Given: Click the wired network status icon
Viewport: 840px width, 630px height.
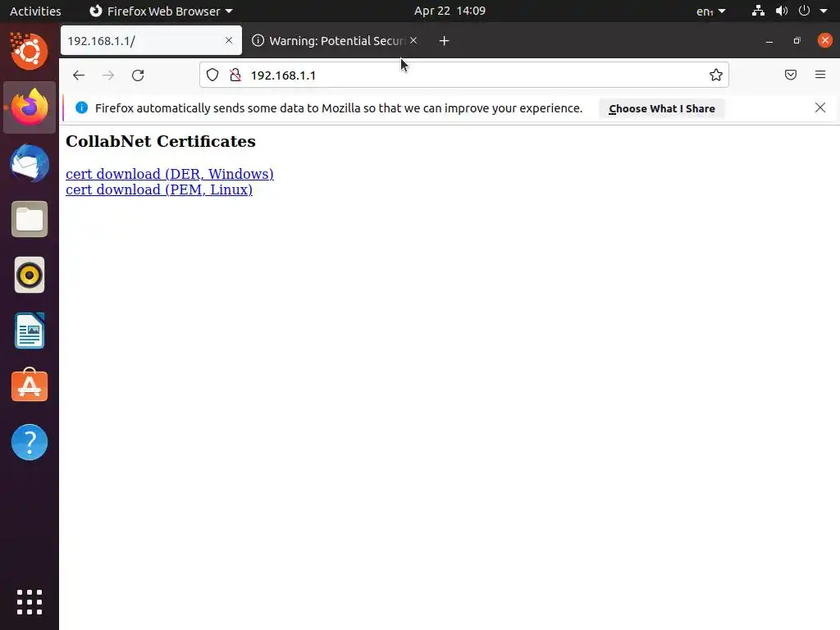Looking at the screenshot, I should (x=758, y=11).
